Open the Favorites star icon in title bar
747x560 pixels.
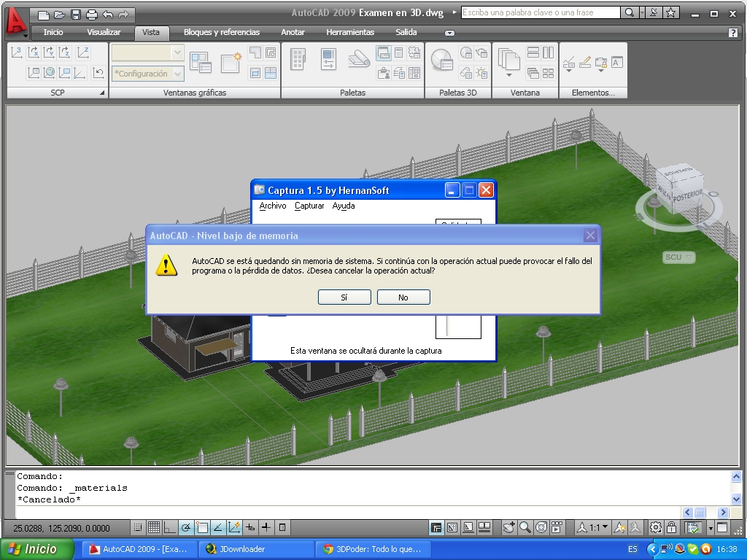click(x=671, y=13)
